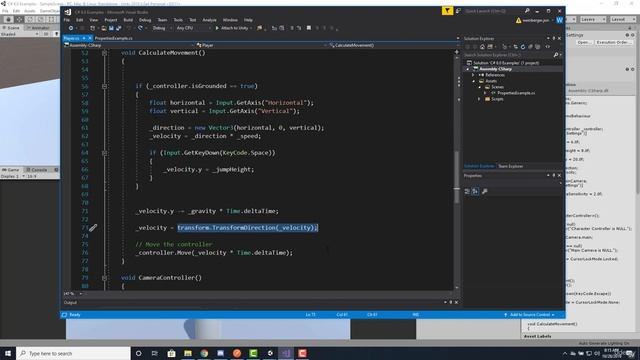Open the Assembly-CSharp project navigation dropdown

pos(129,45)
